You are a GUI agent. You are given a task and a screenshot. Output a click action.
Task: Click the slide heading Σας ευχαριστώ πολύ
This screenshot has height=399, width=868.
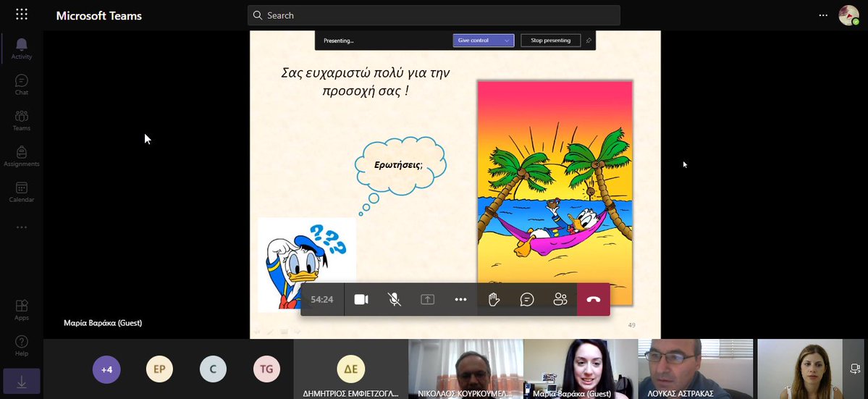(x=366, y=81)
